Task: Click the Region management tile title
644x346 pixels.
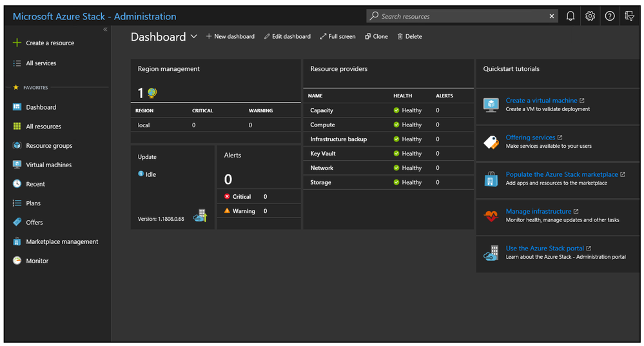Action: click(168, 68)
